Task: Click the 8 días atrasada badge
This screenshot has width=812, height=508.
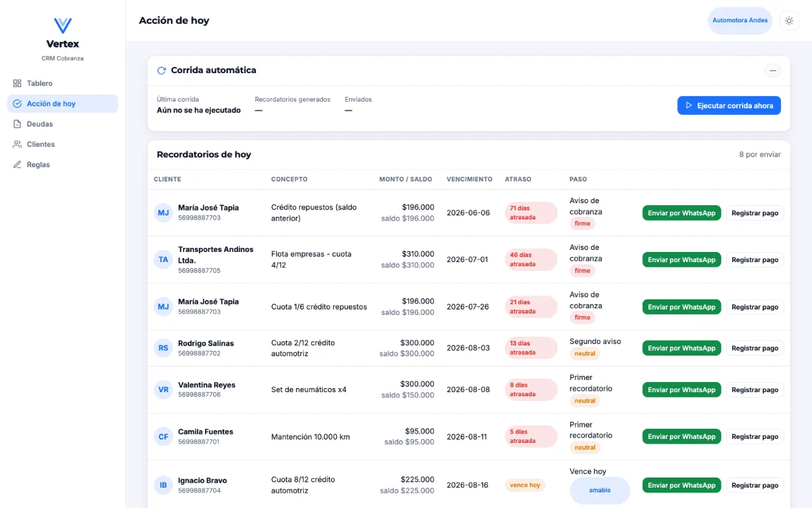Action: click(531, 389)
